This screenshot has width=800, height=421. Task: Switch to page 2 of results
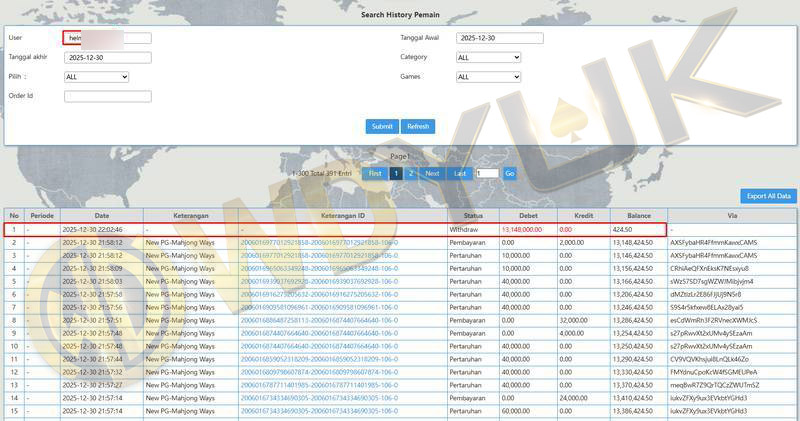(x=411, y=173)
